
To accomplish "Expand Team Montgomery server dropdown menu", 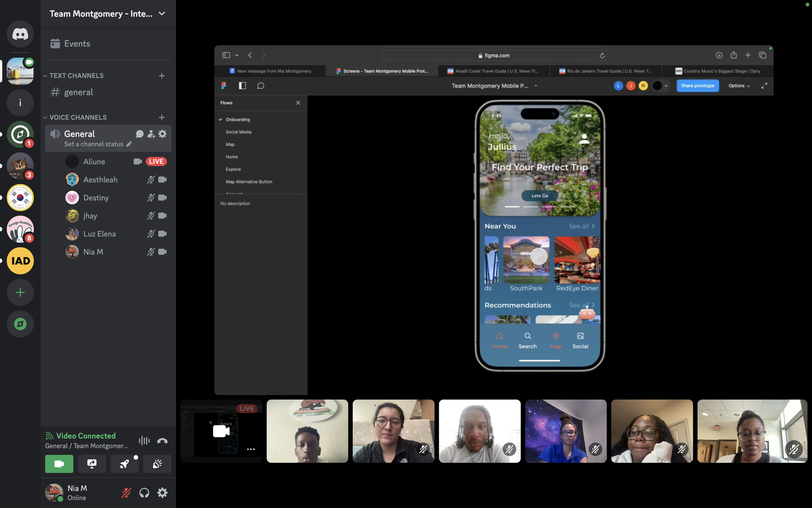I will click(x=162, y=13).
